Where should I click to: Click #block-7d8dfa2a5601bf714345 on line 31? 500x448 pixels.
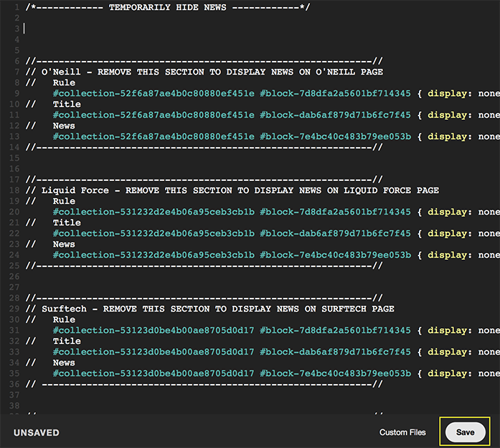(x=335, y=330)
